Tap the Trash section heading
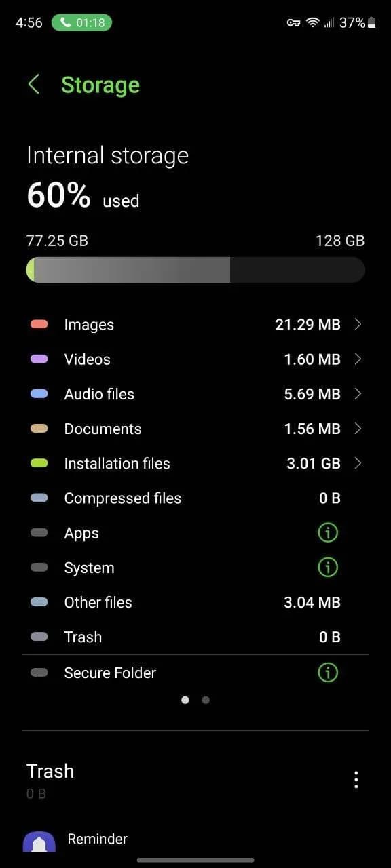The height and width of the screenshot is (868, 391). (50, 771)
